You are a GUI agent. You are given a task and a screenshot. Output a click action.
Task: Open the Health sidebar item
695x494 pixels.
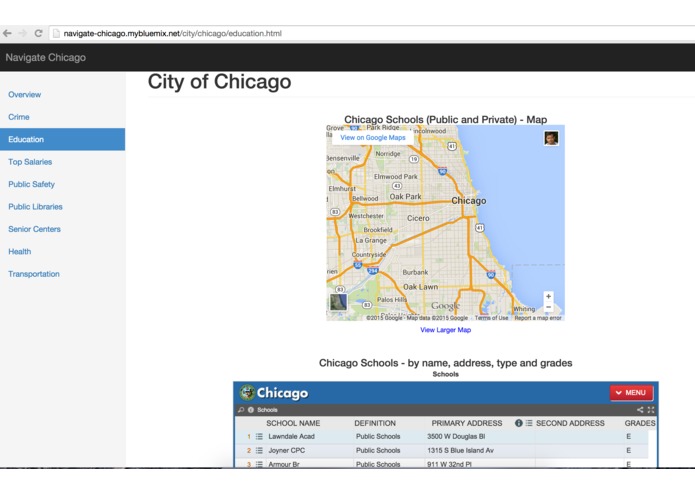(20, 252)
